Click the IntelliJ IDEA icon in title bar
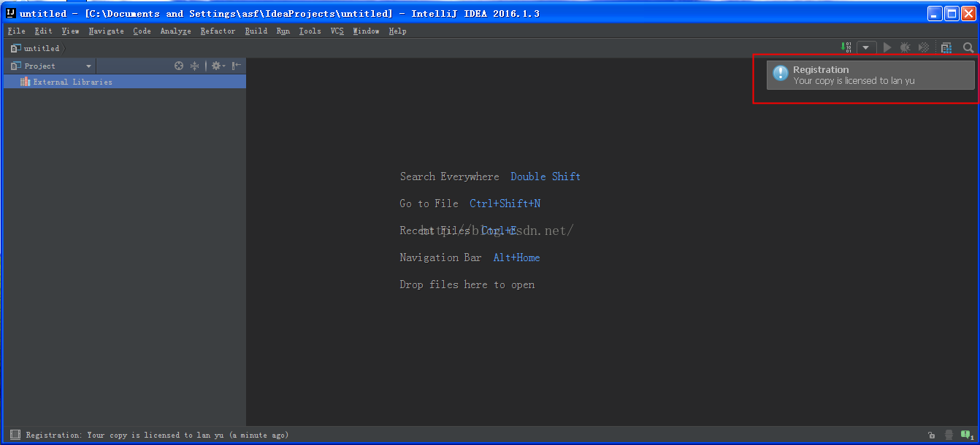980x445 pixels. click(x=11, y=12)
